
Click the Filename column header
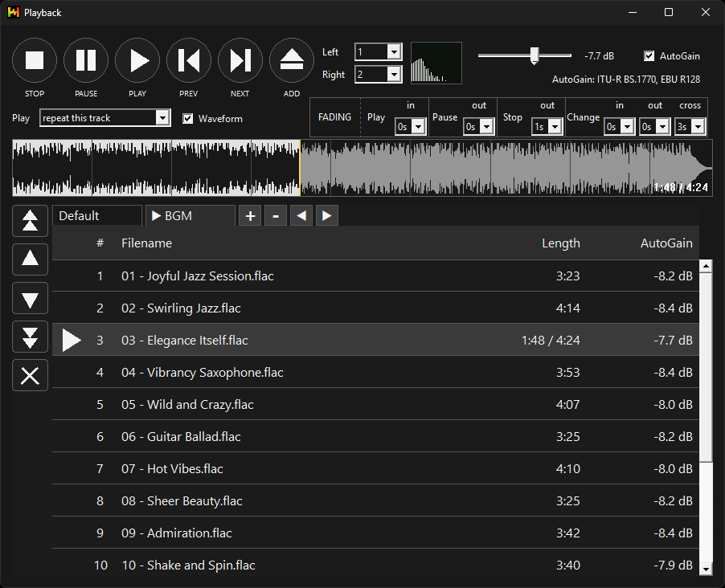146,243
